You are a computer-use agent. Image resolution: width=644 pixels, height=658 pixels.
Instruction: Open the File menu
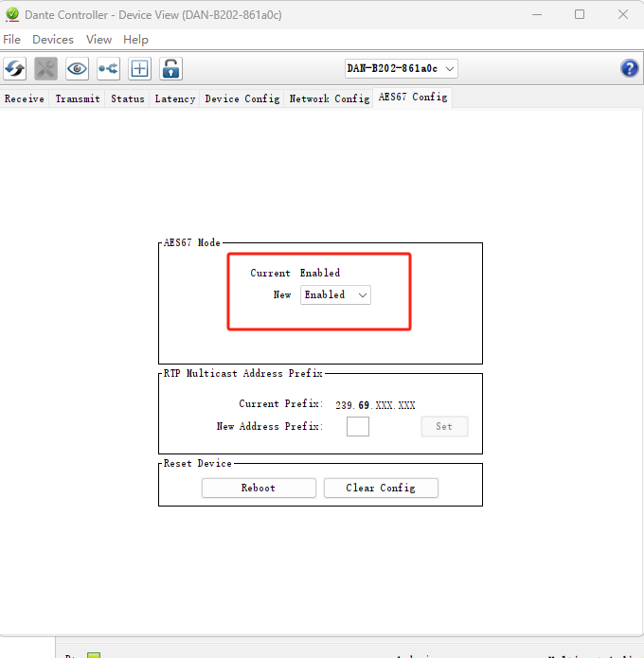11,40
